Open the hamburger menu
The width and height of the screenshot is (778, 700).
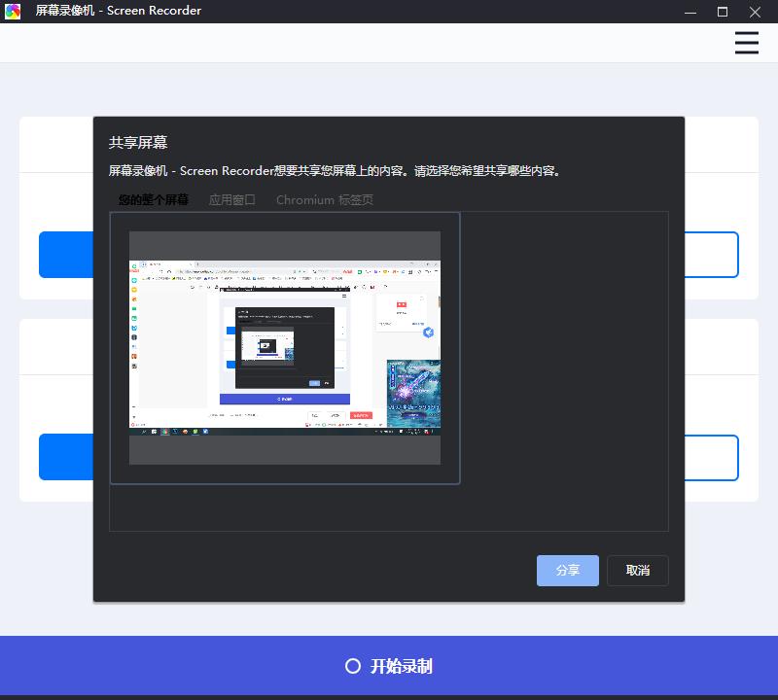[x=746, y=43]
